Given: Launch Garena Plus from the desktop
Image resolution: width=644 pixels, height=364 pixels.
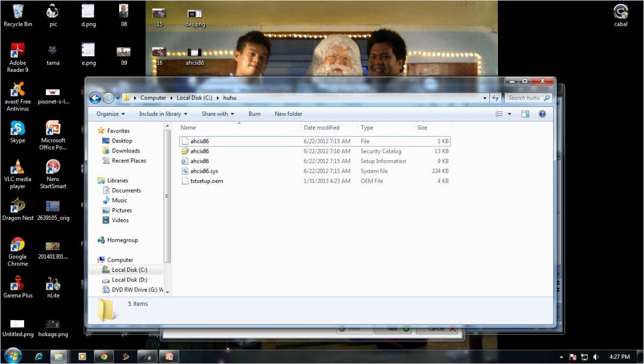Looking at the screenshot, I should 18,287.
